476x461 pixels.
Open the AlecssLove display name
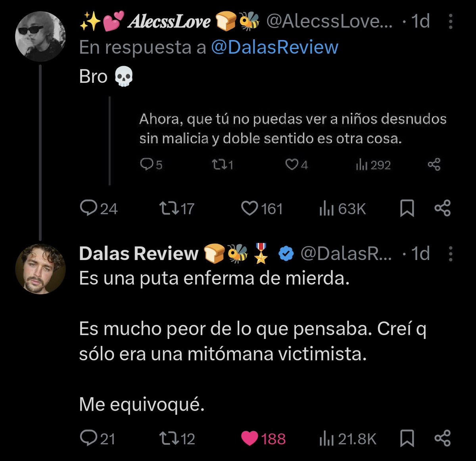169,22
